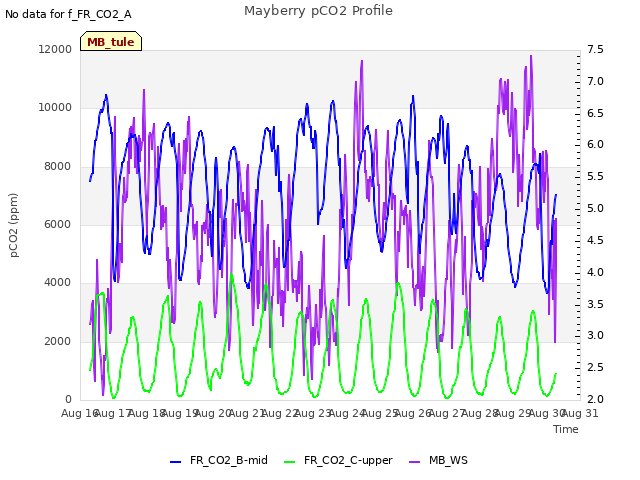Click the Aug 28 x-axis date label
Viewport: 640px width, 480px height.
(480, 413)
